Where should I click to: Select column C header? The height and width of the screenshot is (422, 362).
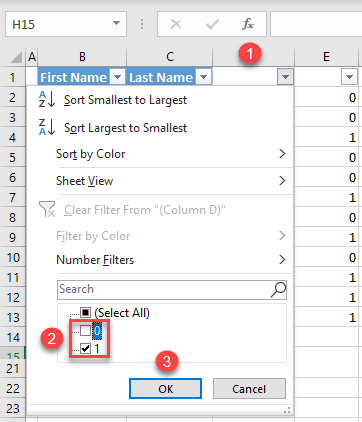170,57
